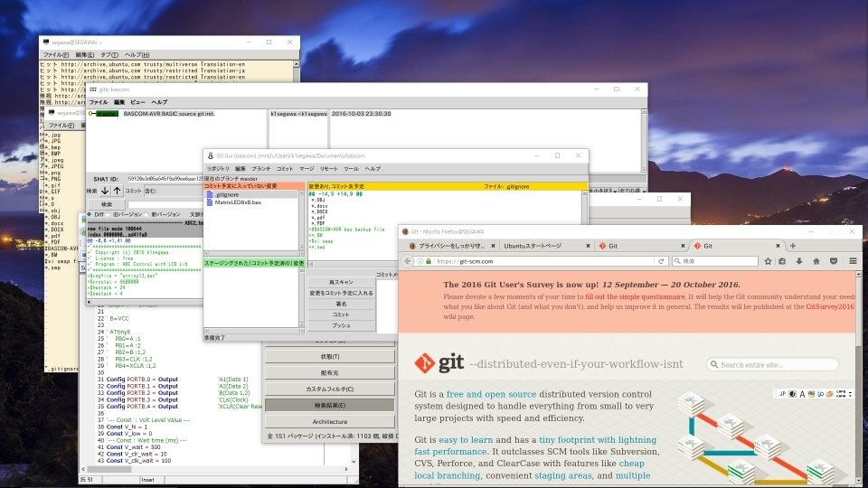
Task: Open the リポジトリ menu in Git Gui
Action: 218,169
